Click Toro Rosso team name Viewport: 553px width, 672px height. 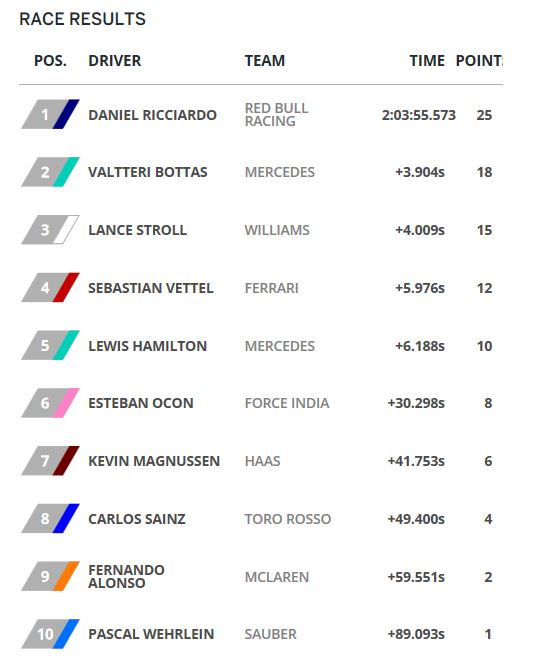point(288,519)
